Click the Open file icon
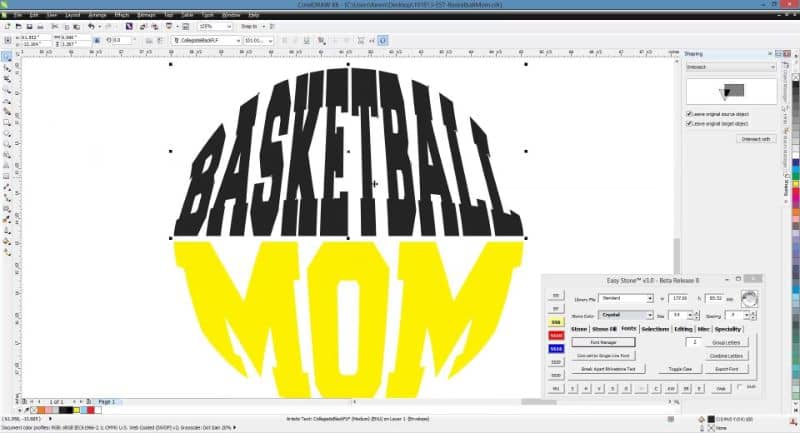 click(x=18, y=27)
